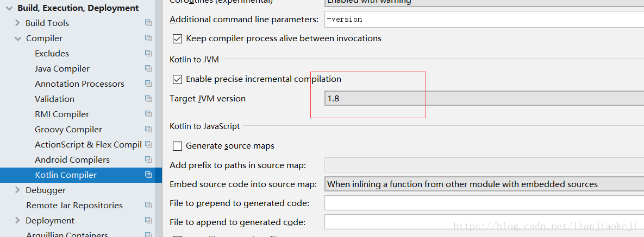
Task: Open the Target JVM version dropdown
Action: tap(484, 99)
